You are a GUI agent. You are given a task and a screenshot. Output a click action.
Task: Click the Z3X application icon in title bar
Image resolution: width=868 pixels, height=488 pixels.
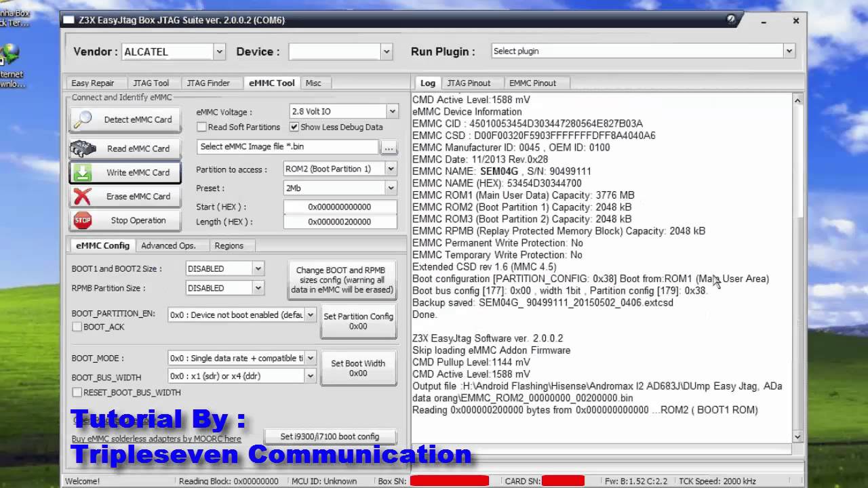pyautogui.click(x=68, y=20)
